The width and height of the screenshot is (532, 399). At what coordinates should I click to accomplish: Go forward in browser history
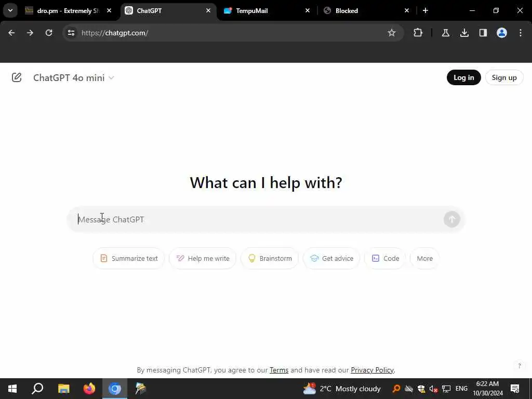(x=30, y=33)
